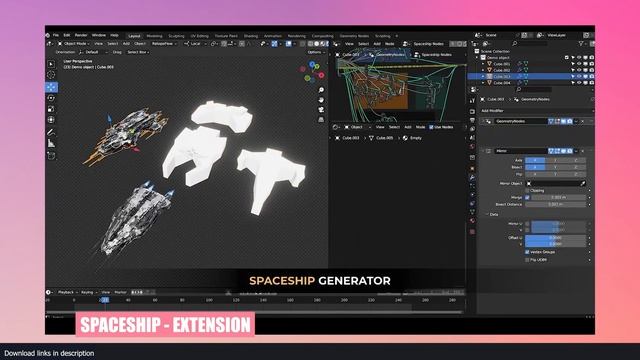Image resolution: width=640 pixels, height=360 pixels.
Task: Open the Select Box dropdown
Action: pyautogui.click(x=138, y=52)
